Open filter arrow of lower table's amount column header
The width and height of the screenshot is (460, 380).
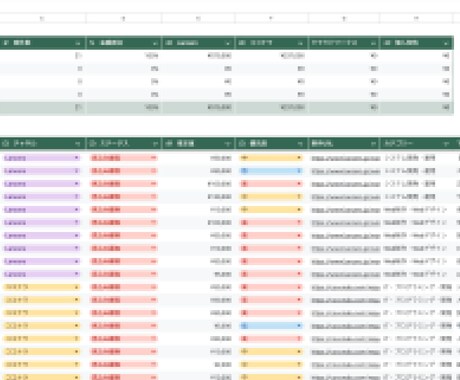tap(228, 144)
